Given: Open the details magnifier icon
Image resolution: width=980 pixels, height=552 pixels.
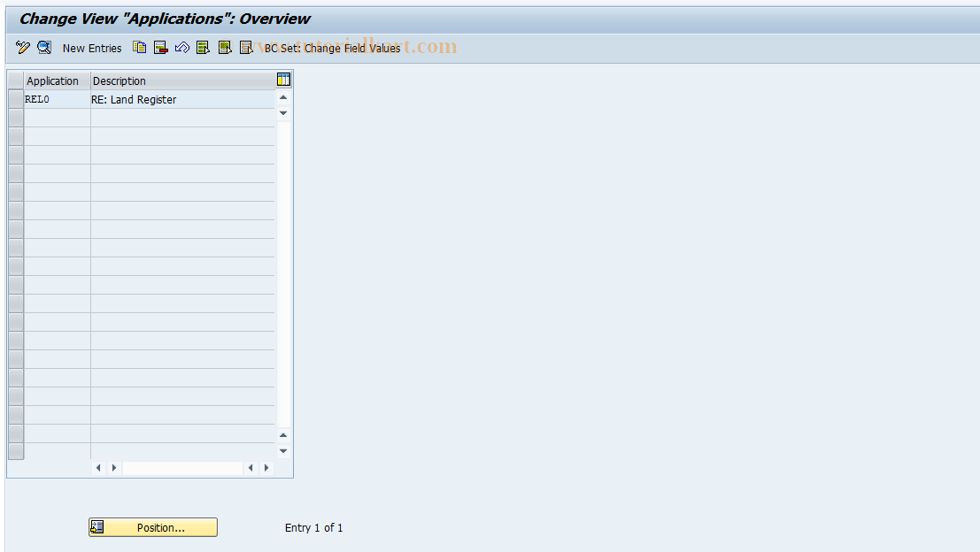Looking at the screenshot, I should 44,48.
